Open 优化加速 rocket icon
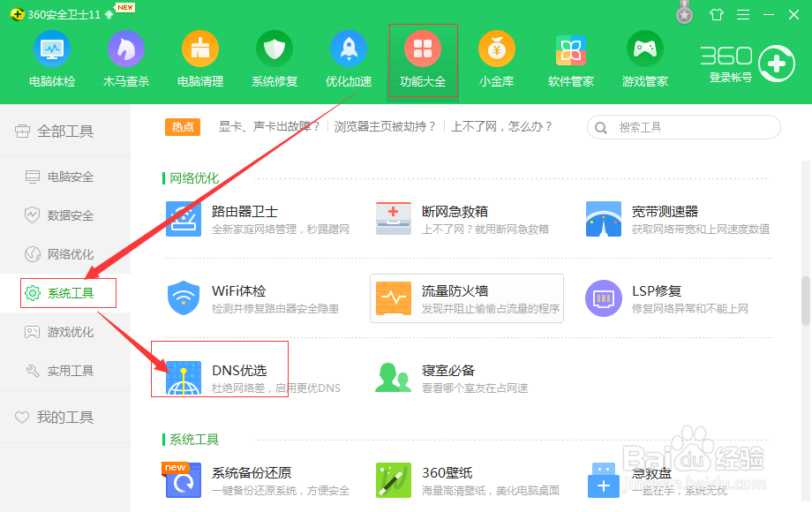Screen dimensions: 812x512 349,49
